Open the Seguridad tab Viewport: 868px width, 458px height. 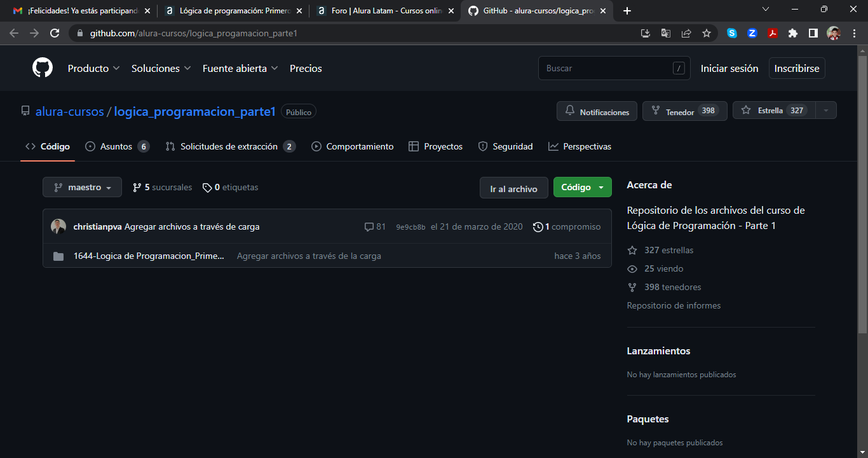pos(506,146)
